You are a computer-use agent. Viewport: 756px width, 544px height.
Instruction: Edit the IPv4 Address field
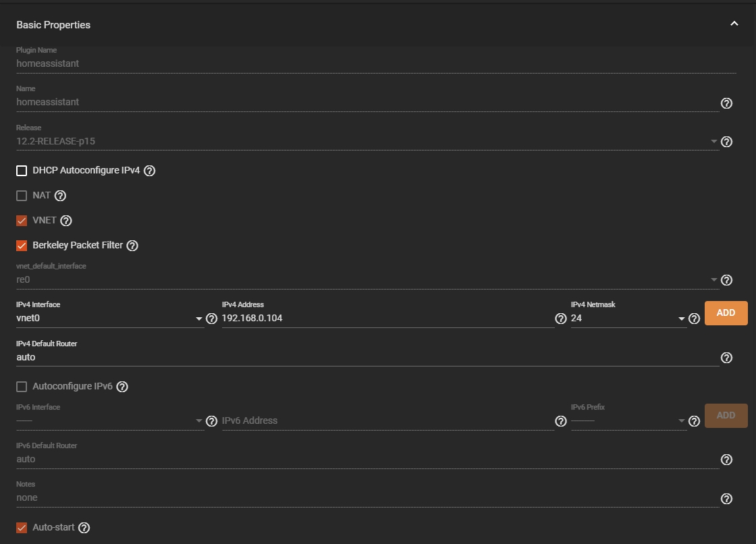[387, 319]
